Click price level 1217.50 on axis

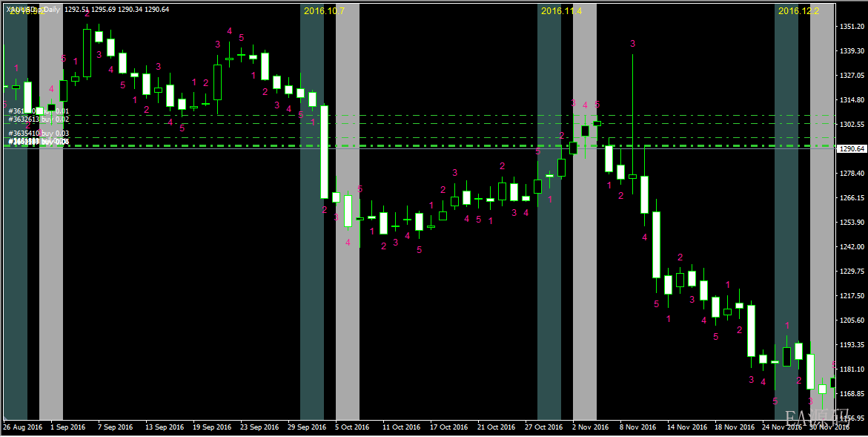tap(852, 296)
